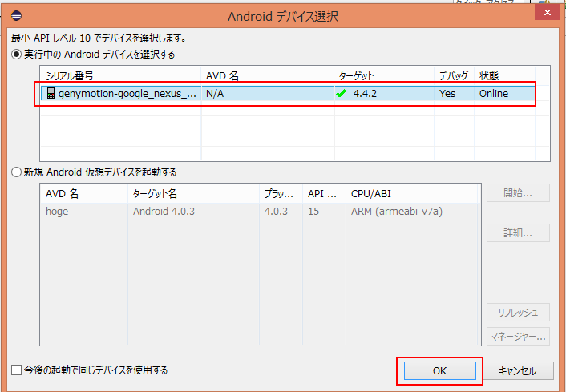Click the API level column header

(324, 194)
